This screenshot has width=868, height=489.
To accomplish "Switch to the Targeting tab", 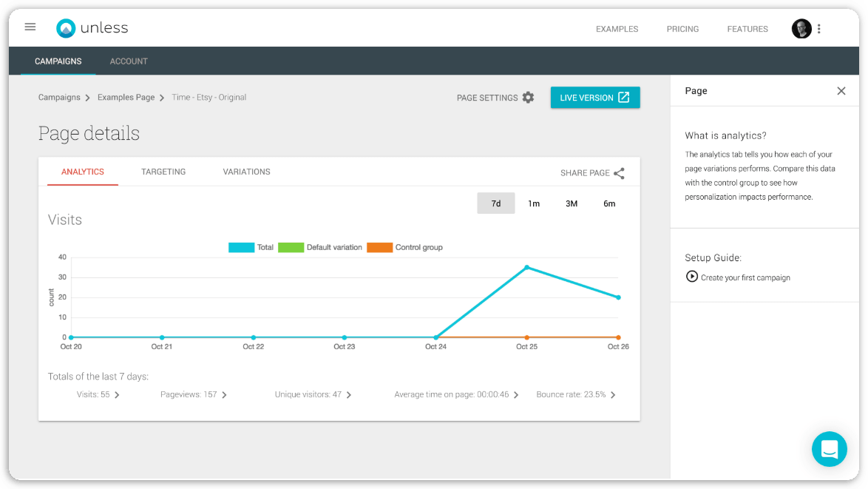I will [x=163, y=172].
